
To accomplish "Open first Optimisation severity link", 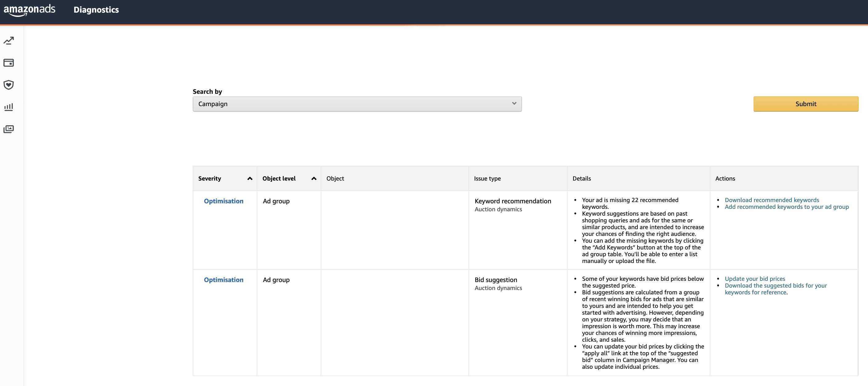I will coord(223,201).
